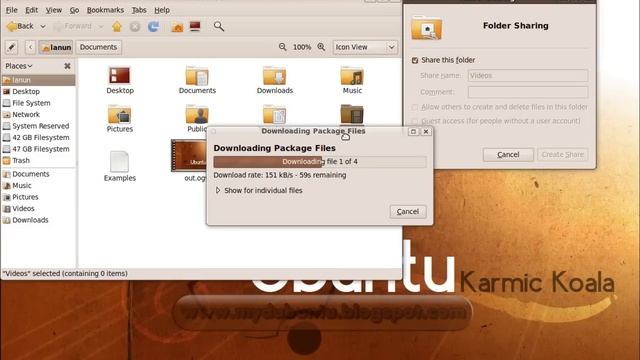Click the path bar left scroll arrow

coord(30,47)
